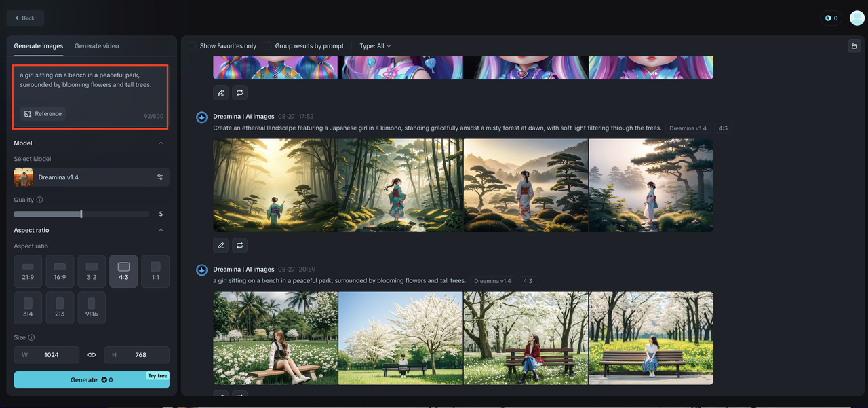The width and height of the screenshot is (868, 408).
Task: Open park image with distant bench under blossoms
Action: point(401,338)
